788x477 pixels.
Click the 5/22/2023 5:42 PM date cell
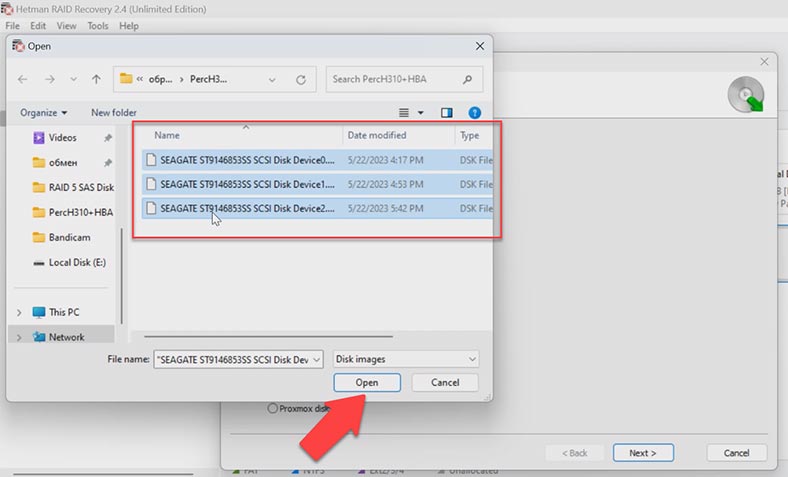(385, 208)
